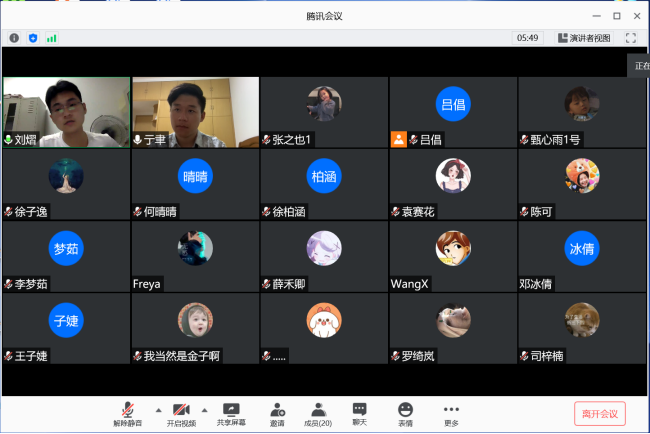This screenshot has width=650, height=434.
Task: Expand video options arrow beside 开启视频
Action: [205, 410]
